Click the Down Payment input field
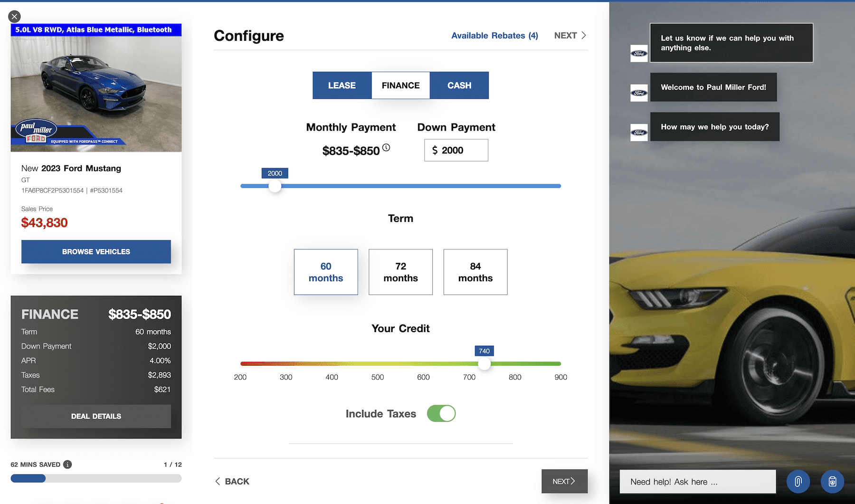The height and width of the screenshot is (504, 855). (x=456, y=150)
